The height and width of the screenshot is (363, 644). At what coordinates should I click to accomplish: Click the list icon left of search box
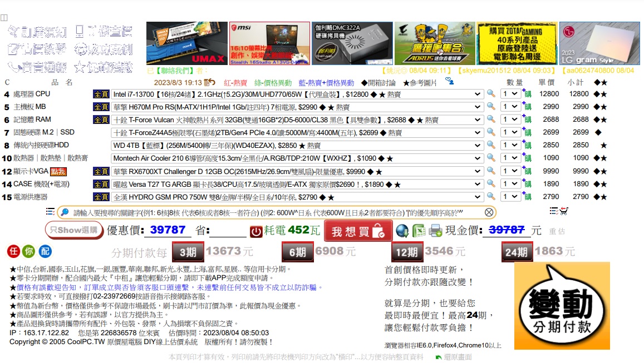coord(50,212)
